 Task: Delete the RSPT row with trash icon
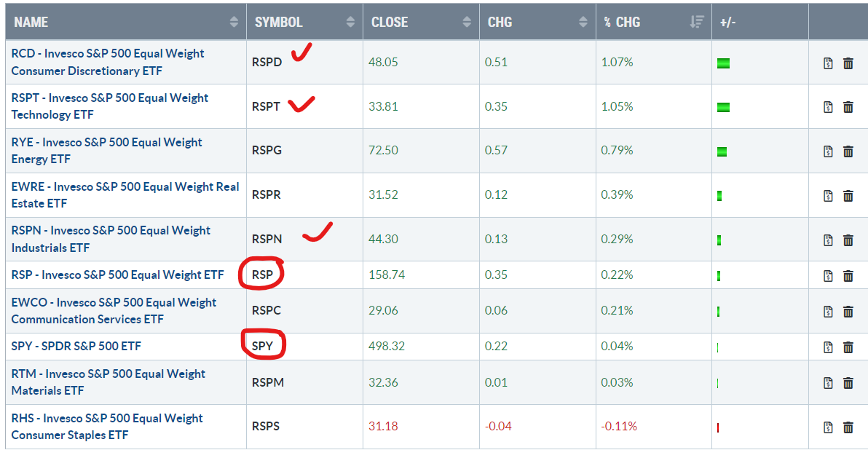[x=848, y=107]
